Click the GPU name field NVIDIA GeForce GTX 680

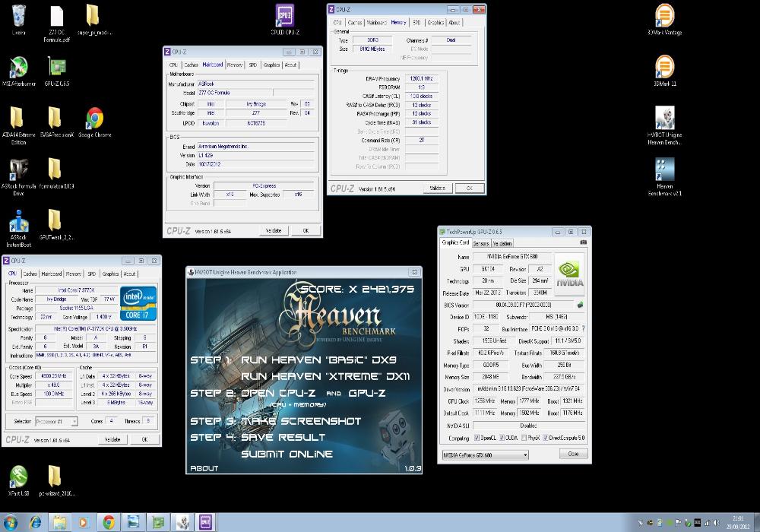[511, 256]
